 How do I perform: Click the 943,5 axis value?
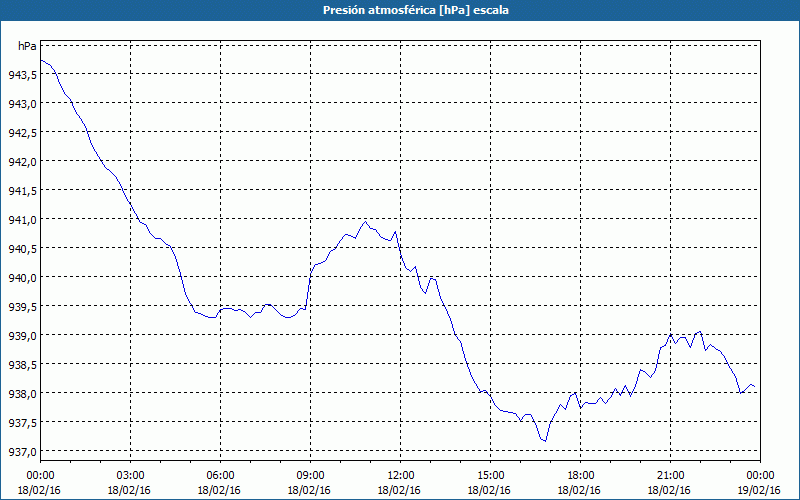[x=22, y=74]
